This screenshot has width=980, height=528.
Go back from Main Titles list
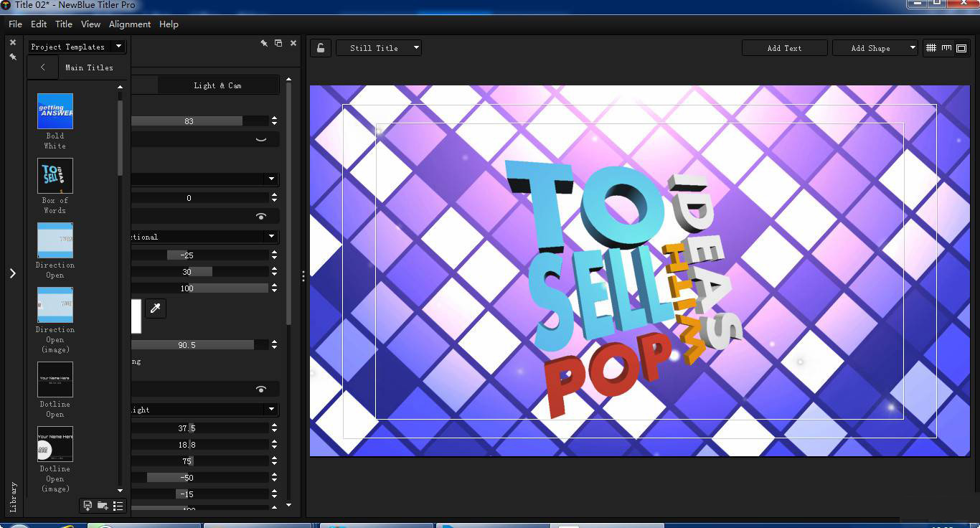point(43,67)
